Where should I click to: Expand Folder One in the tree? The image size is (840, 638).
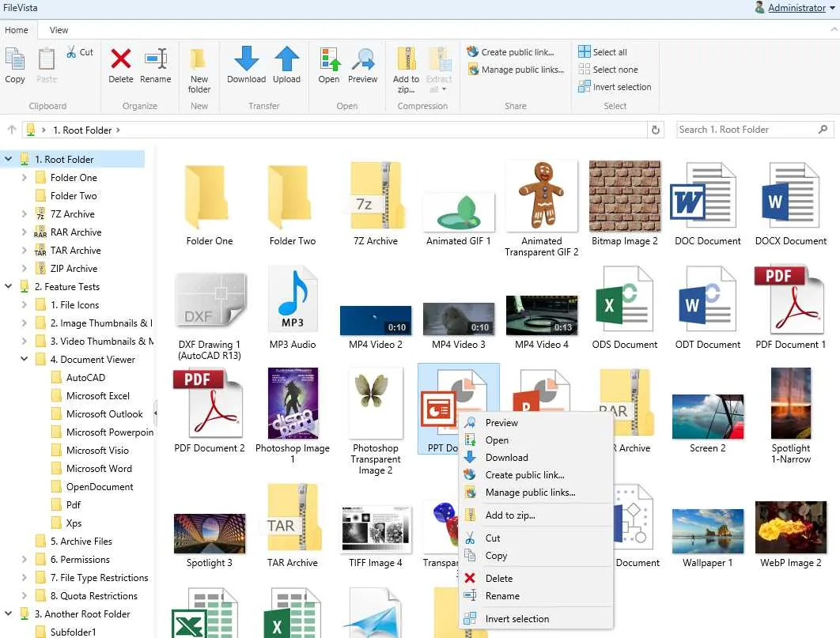tap(24, 177)
